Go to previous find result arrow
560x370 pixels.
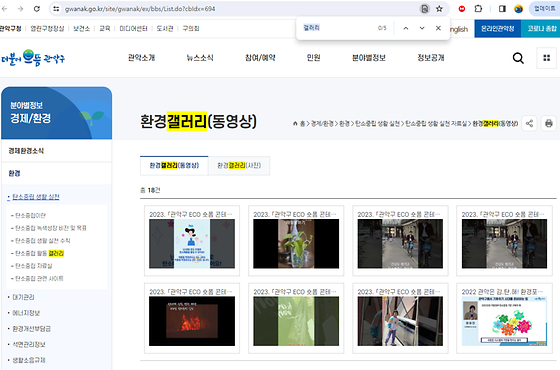(406, 28)
